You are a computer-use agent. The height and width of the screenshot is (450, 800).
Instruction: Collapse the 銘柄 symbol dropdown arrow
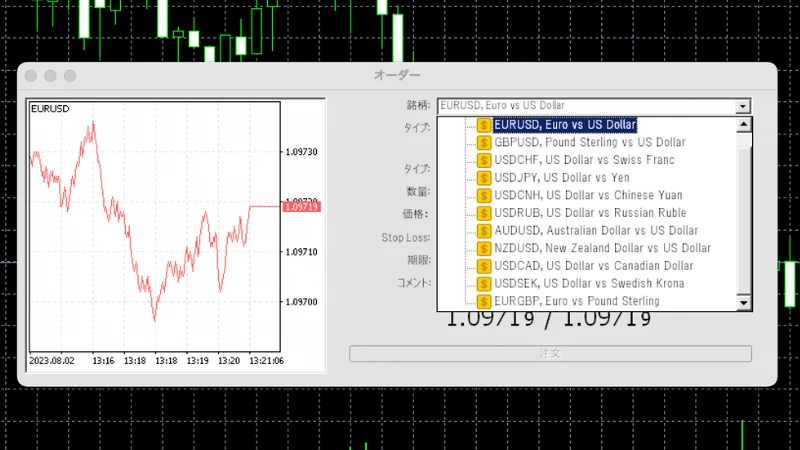click(x=743, y=106)
